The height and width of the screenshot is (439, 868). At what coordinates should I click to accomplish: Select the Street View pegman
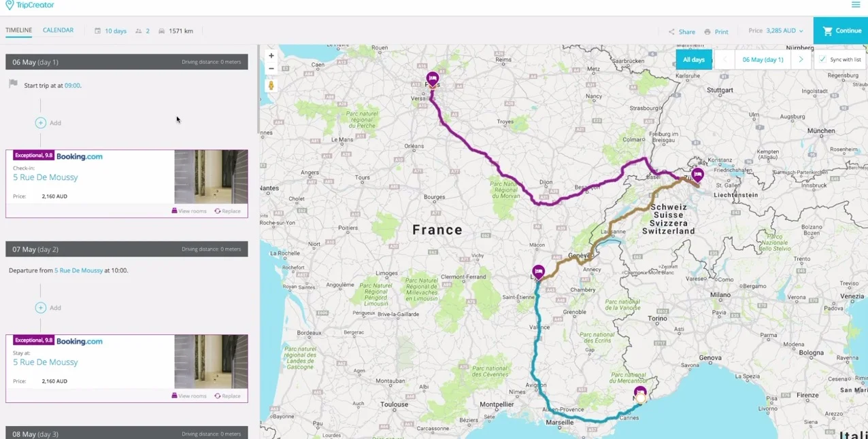tap(271, 86)
